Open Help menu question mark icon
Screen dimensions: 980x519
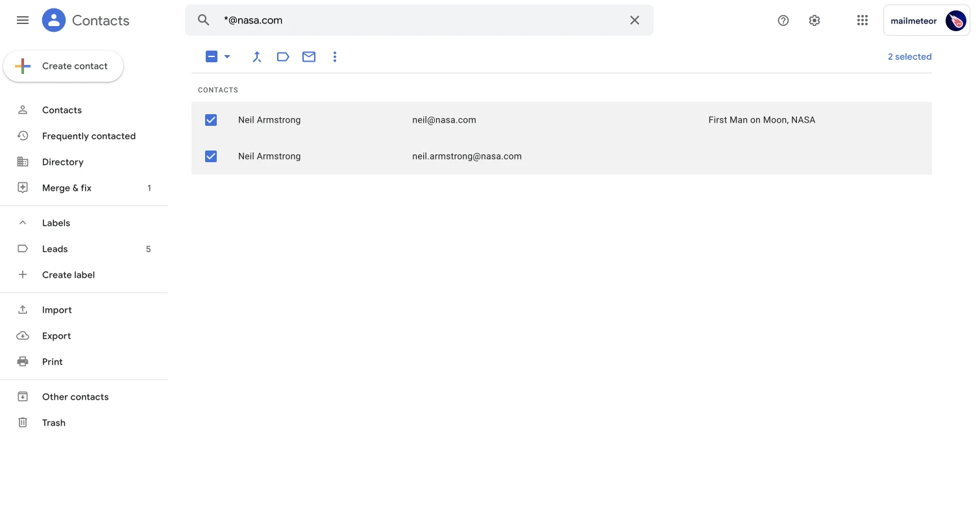click(783, 20)
